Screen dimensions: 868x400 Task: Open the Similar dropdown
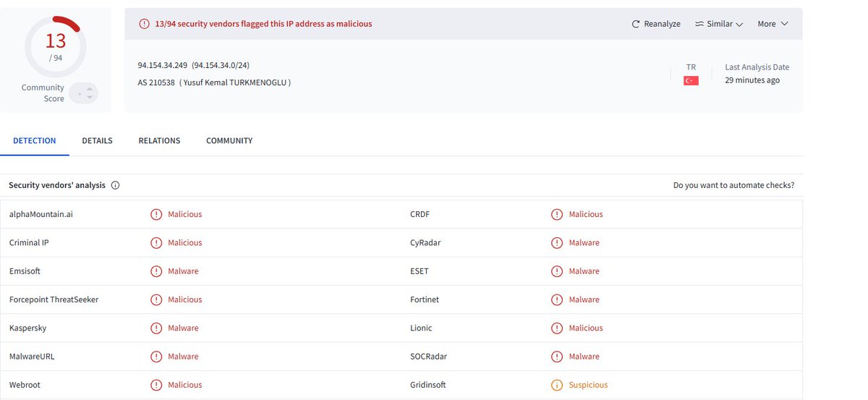tap(719, 24)
